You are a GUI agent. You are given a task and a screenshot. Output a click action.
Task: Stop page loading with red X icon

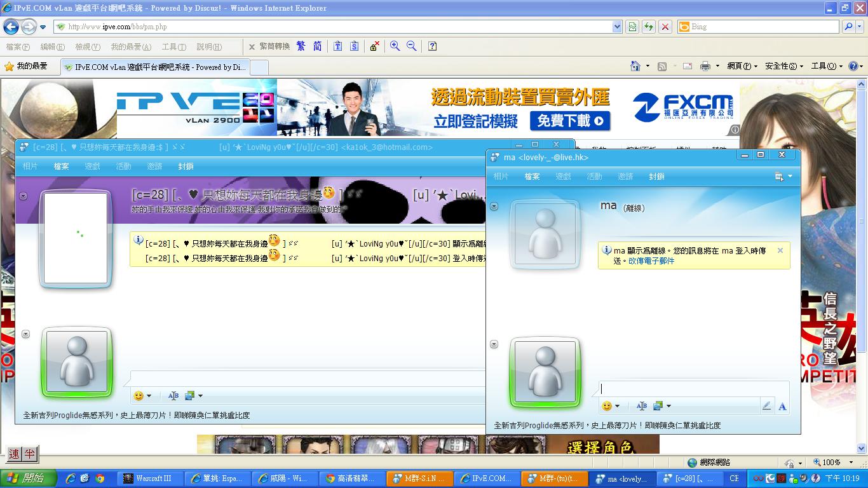click(x=665, y=27)
